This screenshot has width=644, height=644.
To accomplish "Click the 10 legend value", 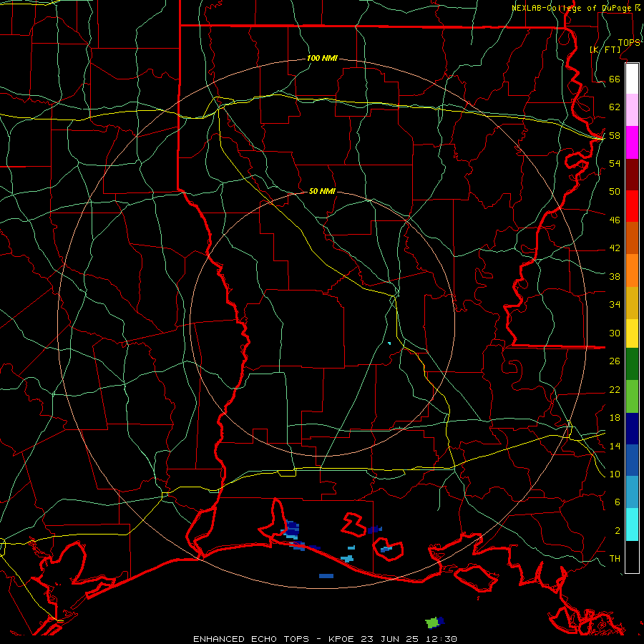I will point(615,474).
